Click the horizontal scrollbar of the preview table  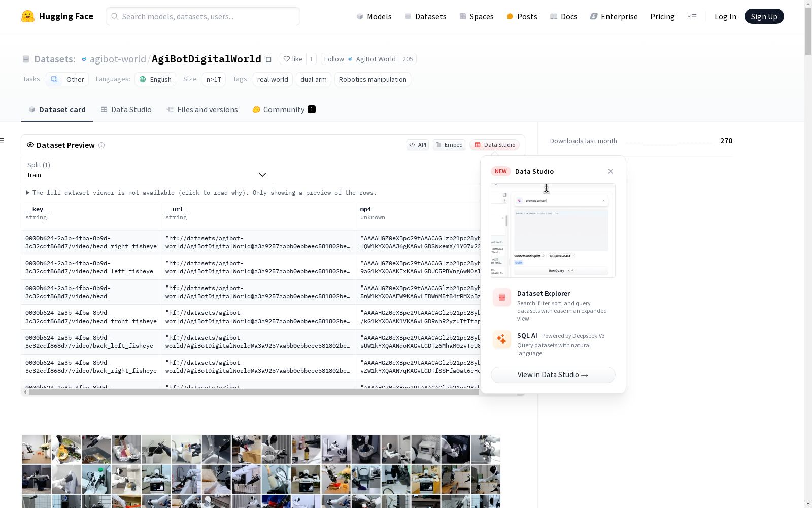254,392
